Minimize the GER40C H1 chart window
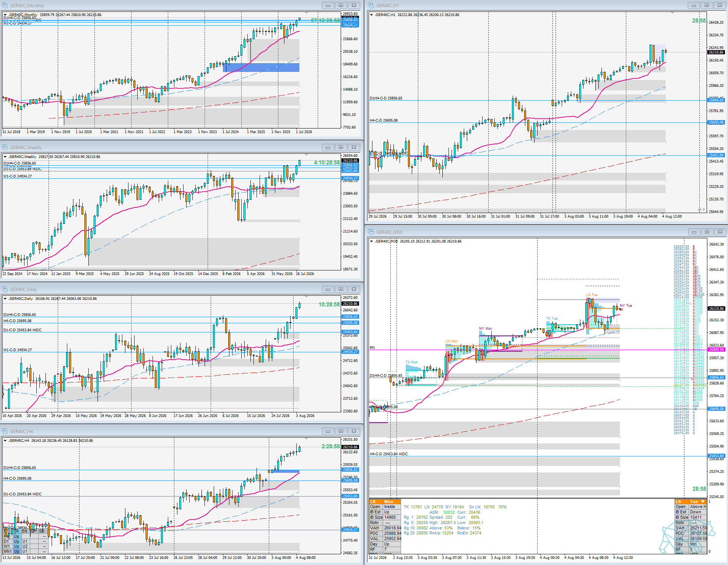This screenshot has height=565, width=728. click(x=694, y=5)
